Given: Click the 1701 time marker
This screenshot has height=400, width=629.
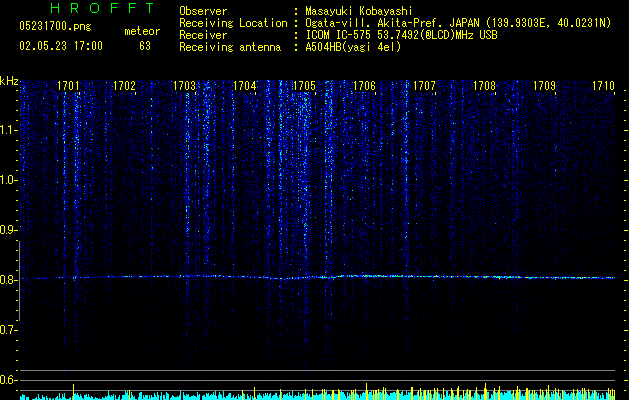Looking at the screenshot, I should pos(68,86).
